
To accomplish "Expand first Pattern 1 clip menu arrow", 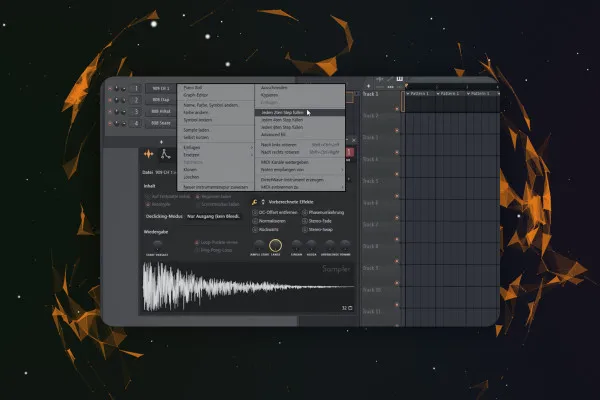I will coord(408,94).
